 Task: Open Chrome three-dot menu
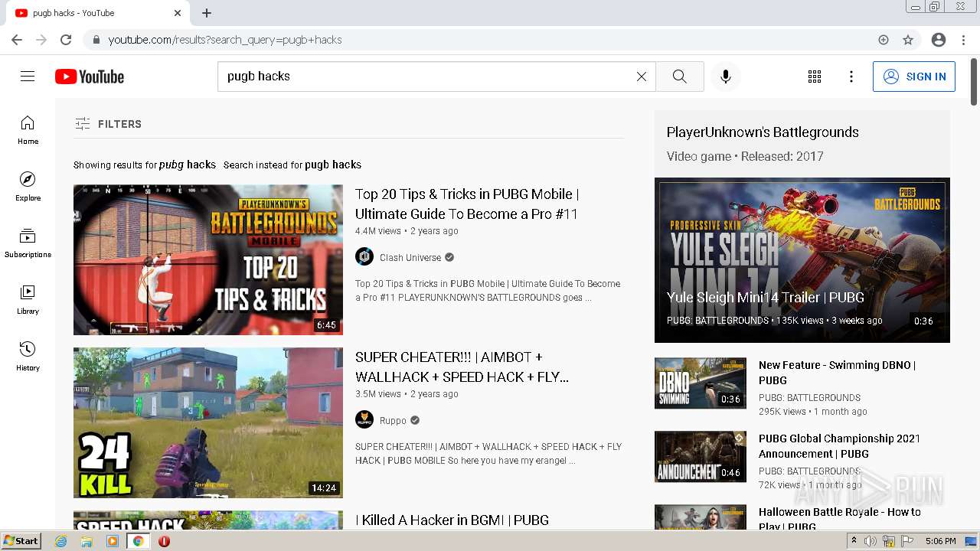click(x=963, y=40)
